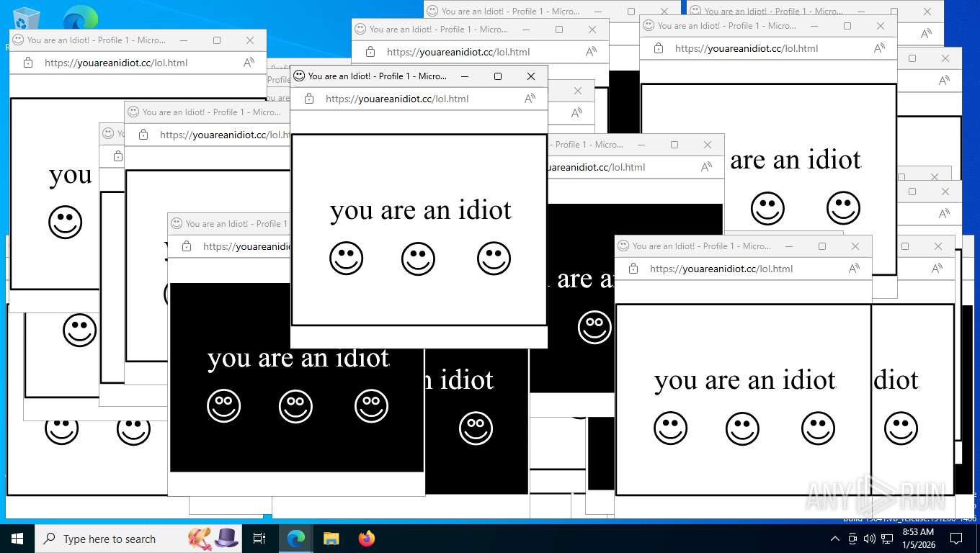The height and width of the screenshot is (553, 980).
Task: Click the smiley favicon in the active window's title bar
Action: (299, 76)
